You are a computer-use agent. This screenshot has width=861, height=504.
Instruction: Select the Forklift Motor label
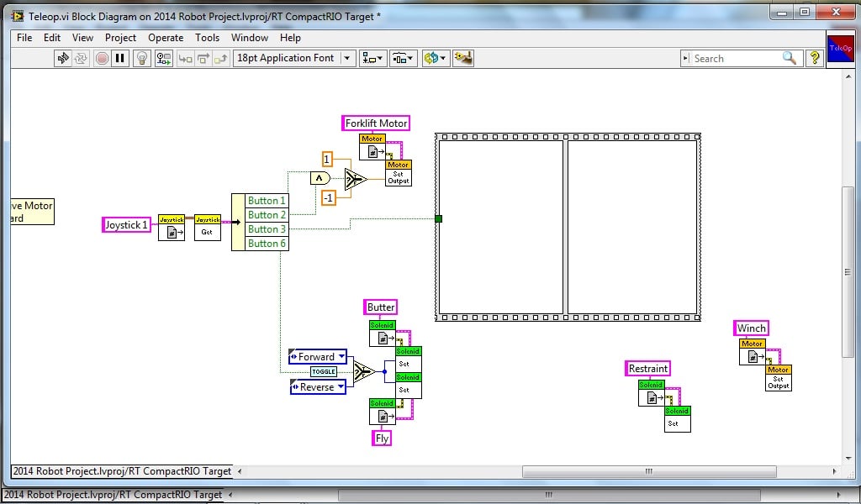point(376,123)
